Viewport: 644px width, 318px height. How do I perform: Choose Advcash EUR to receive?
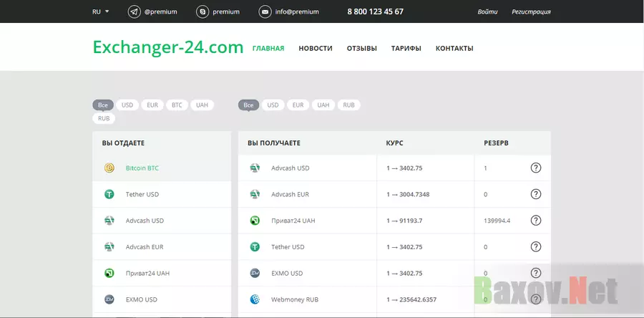coord(290,194)
